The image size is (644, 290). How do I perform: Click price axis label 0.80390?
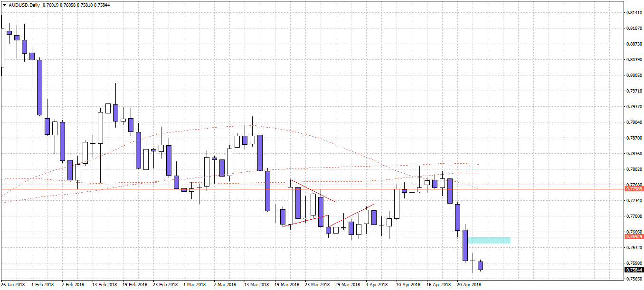click(x=635, y=60)
